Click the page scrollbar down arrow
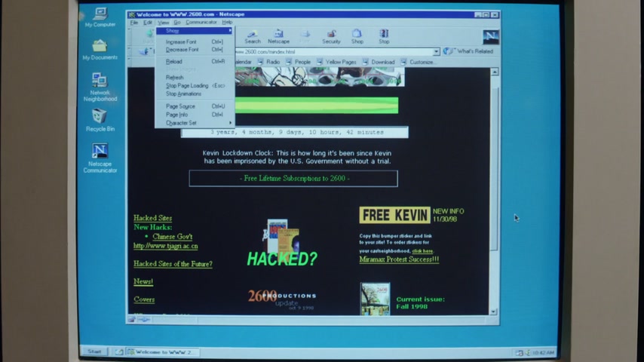The width and height of the screenshot is (644, 362). [x=494, y=311]
